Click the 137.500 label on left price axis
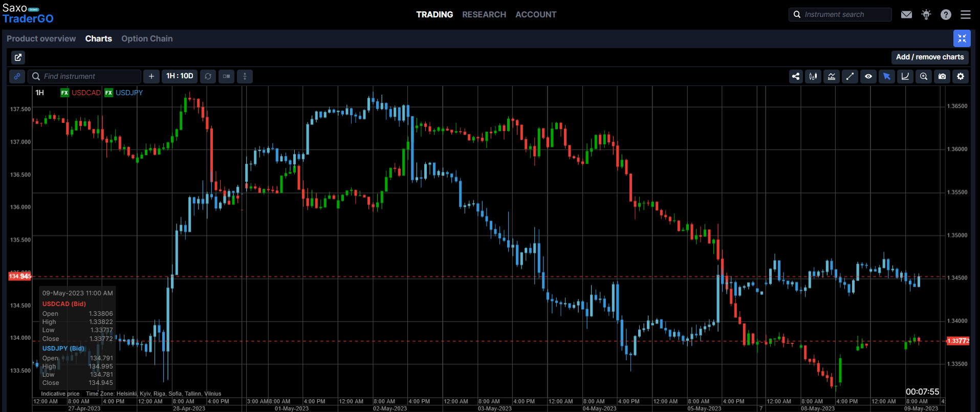980x412 pixels. pyautogui.click(x=20, y=109)
